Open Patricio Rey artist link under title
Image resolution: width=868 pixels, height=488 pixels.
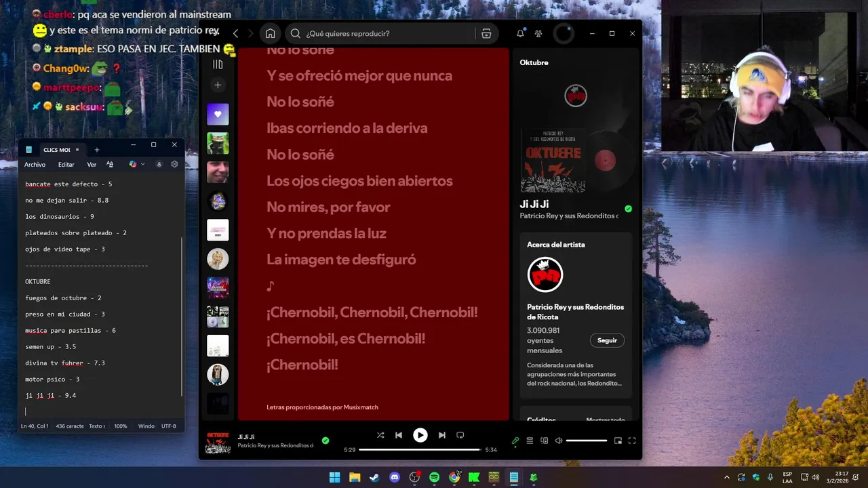(x=569, y=216)
